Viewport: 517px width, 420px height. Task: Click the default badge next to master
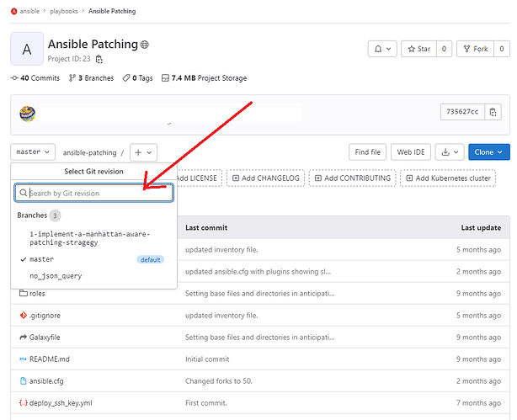tap(151, 260)
